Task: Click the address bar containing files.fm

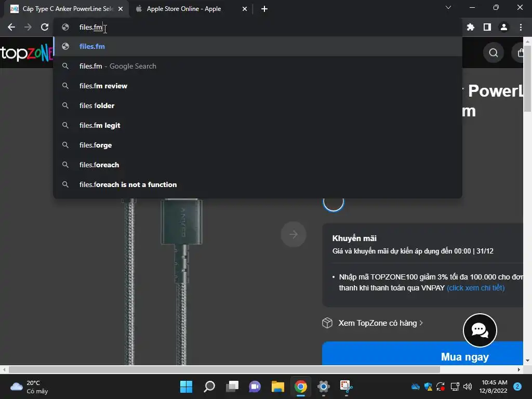Action: coord(258,27)
